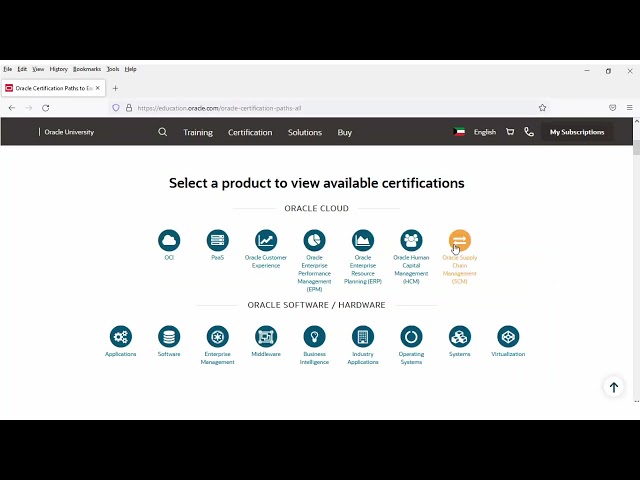Open the Systems cubes icon
This screenshot has width=640, height=480.
(x=460, y=337)
